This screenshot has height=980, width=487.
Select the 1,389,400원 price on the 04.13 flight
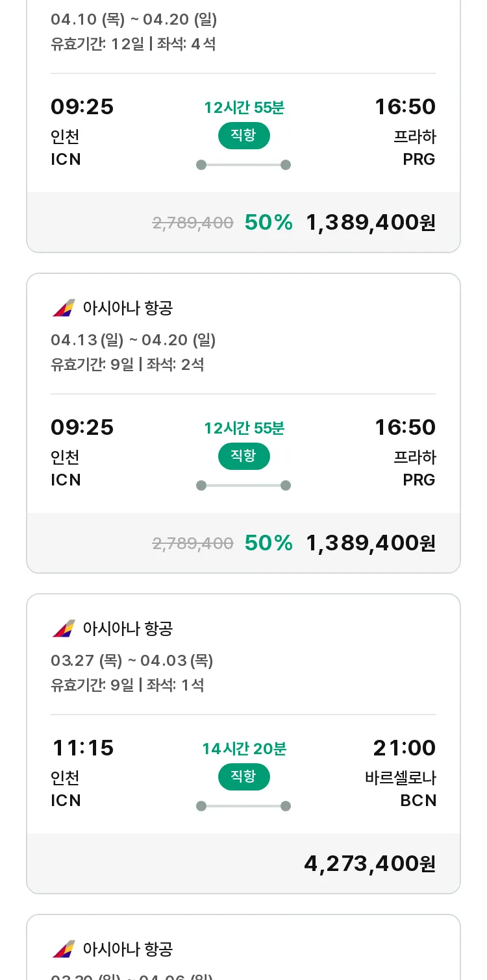click(x=371, y=543)
